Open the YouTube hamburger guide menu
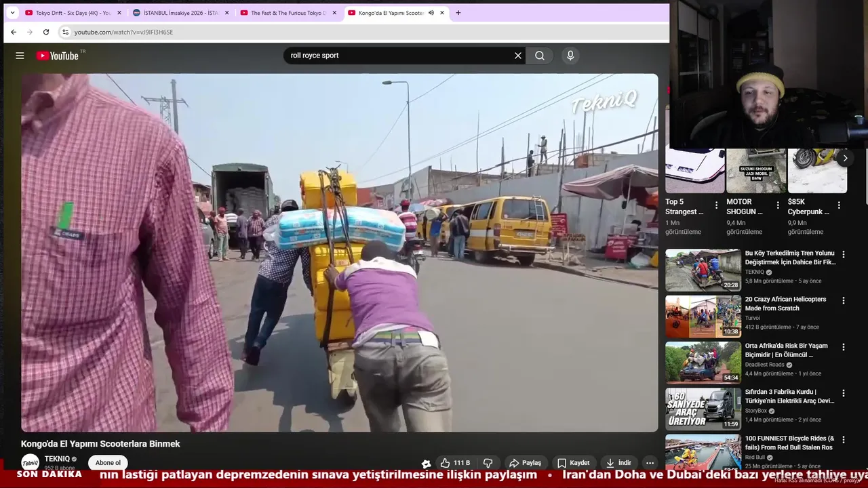The width and height of the screenshot is (868, 488). coord(20,56)
